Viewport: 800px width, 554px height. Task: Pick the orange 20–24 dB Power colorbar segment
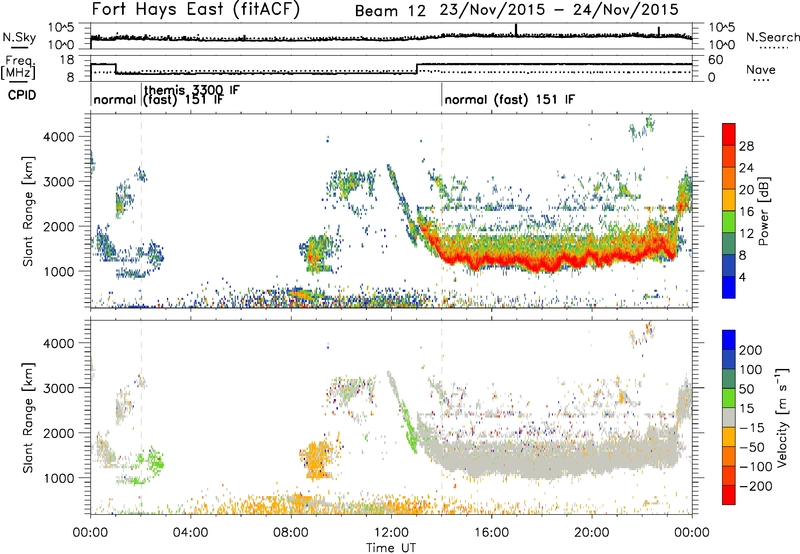729,179
